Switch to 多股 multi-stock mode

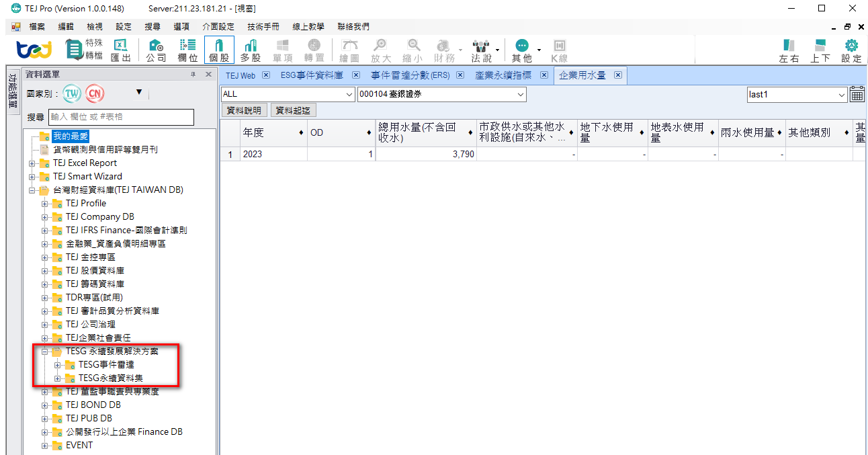pos(251,50)
